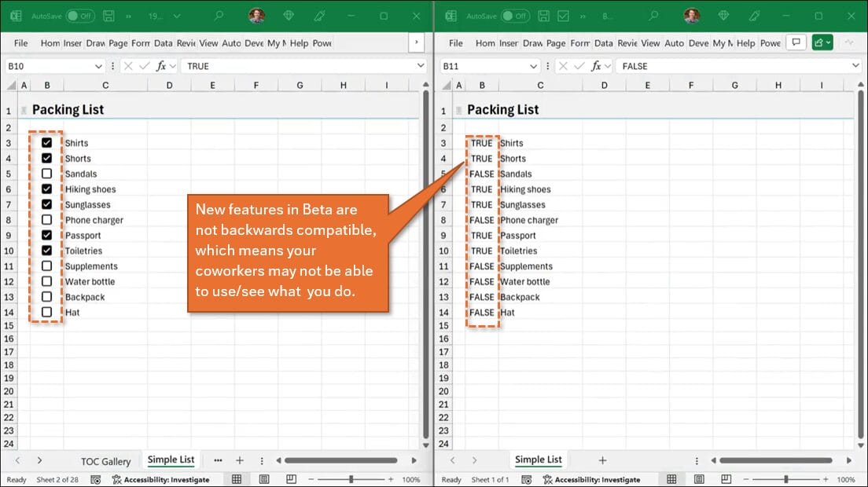Screen dimensions: 868x487
Task: Open File menu in left window
Action: click(x=21, y=43)
